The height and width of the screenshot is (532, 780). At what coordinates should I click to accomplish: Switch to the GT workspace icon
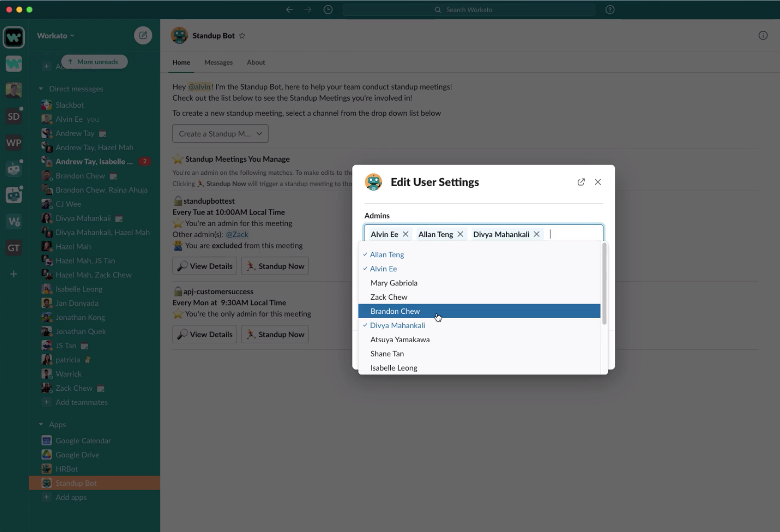pyautogui.click(x=14, y=248)
